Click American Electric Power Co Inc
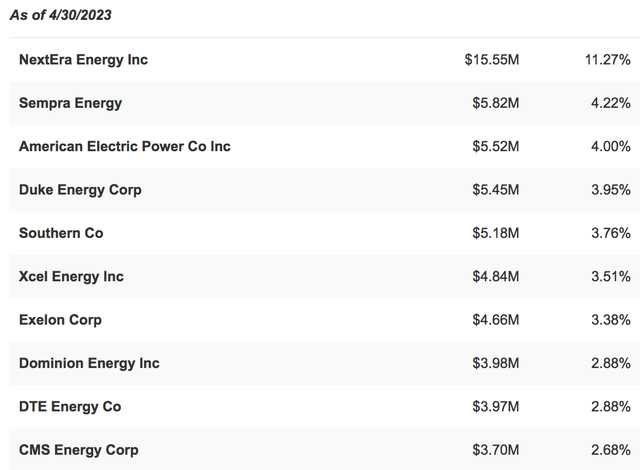Screen dimensions: 640x470 (x=124, y=146)
